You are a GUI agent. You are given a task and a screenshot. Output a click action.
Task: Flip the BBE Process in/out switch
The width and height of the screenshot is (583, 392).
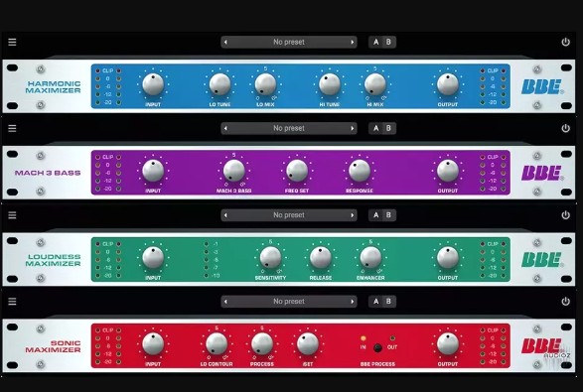tap(377, 348)
